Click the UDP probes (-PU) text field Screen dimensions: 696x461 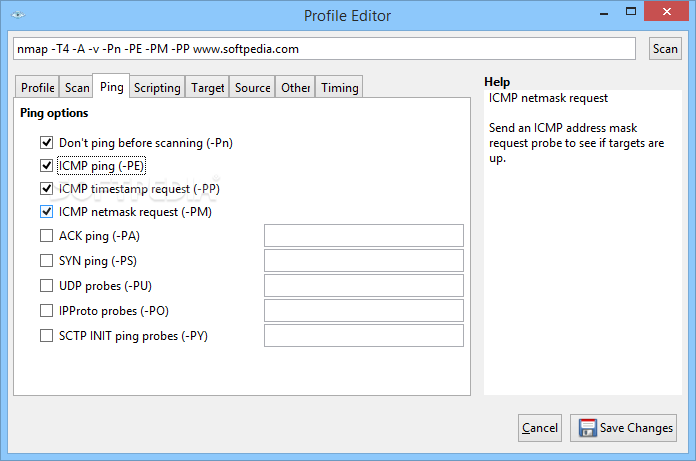click(364, 285)
